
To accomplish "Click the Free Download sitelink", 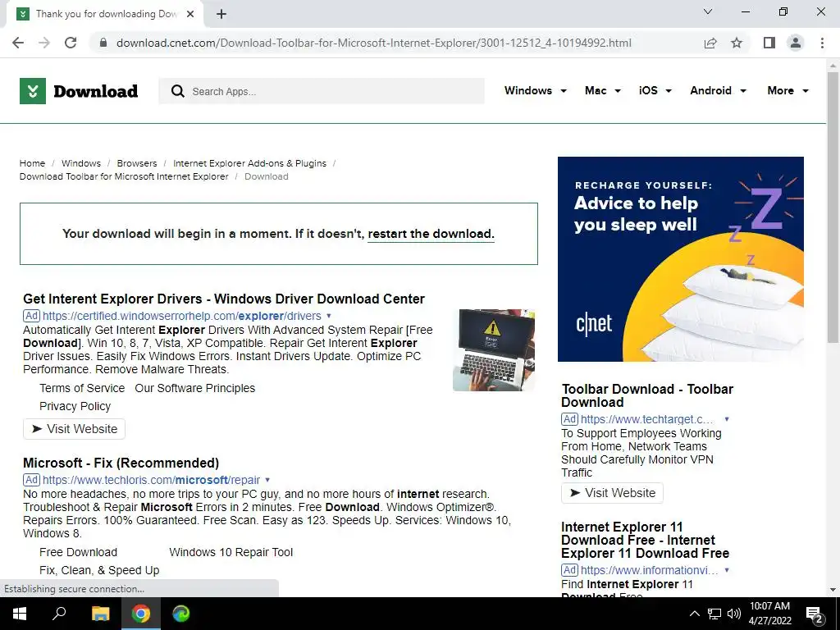I will pos(78,552).
